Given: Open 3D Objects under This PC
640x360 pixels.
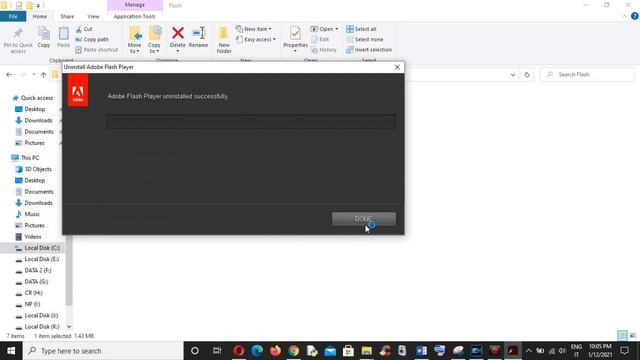Looking at the screenshot, I should (x=33, y=169).
